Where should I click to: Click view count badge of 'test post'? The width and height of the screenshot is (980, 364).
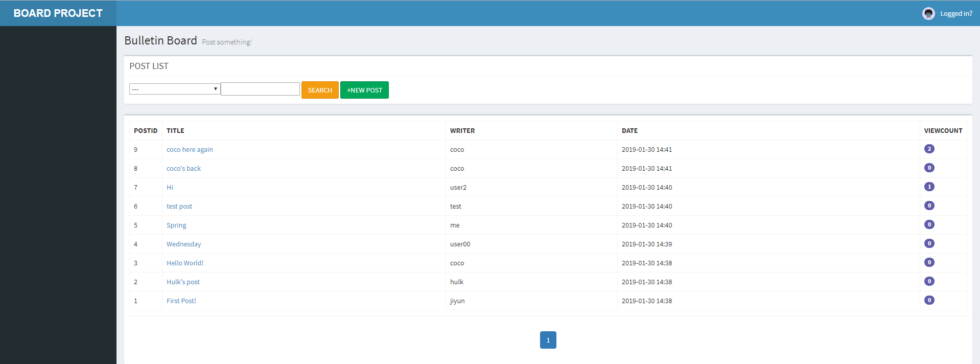click(x=929, y=206)
